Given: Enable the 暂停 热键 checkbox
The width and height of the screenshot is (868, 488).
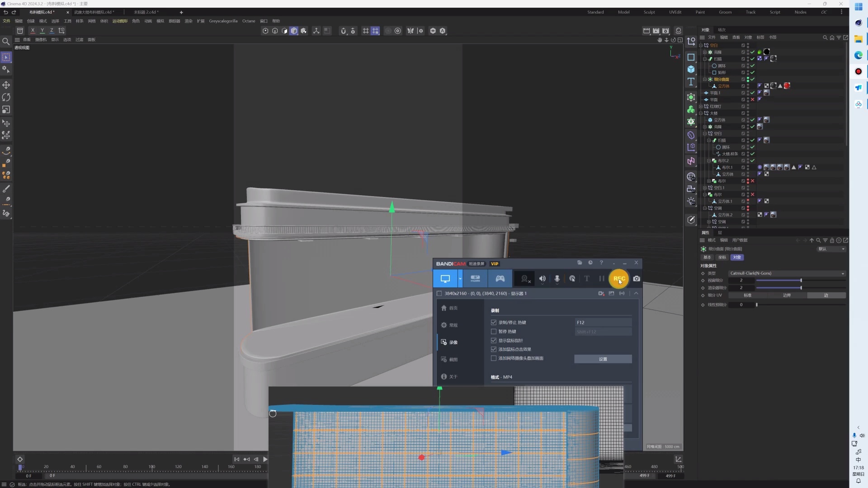Looking at the screenshot, I should tap(494, 331).
